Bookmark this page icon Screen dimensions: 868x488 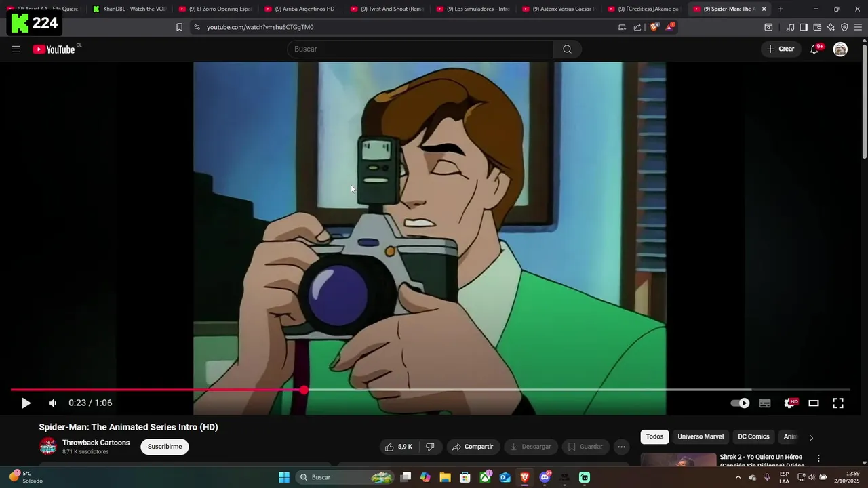click(179, 27)
